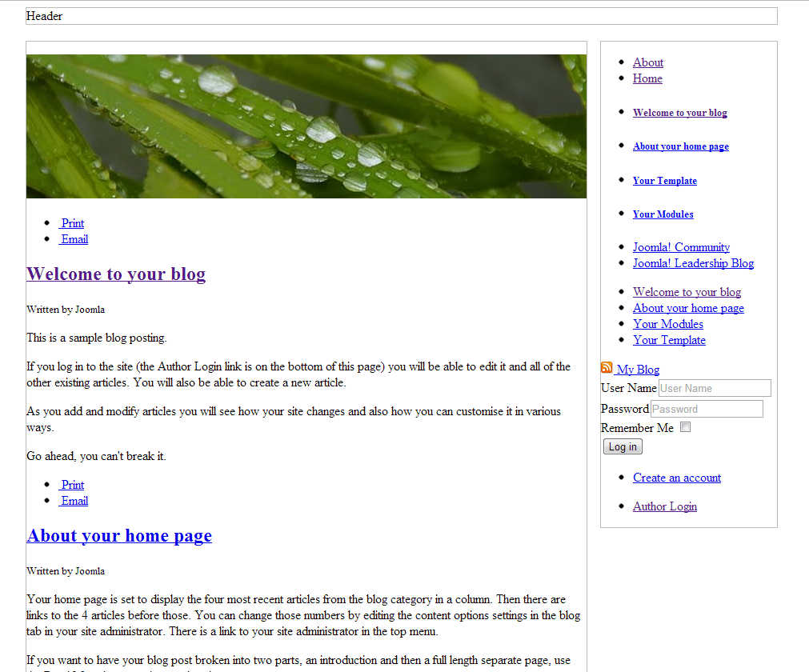This screenshot has height=672, width=809.
Task: Click the 'User Name' field label
Action: point(629,388)
